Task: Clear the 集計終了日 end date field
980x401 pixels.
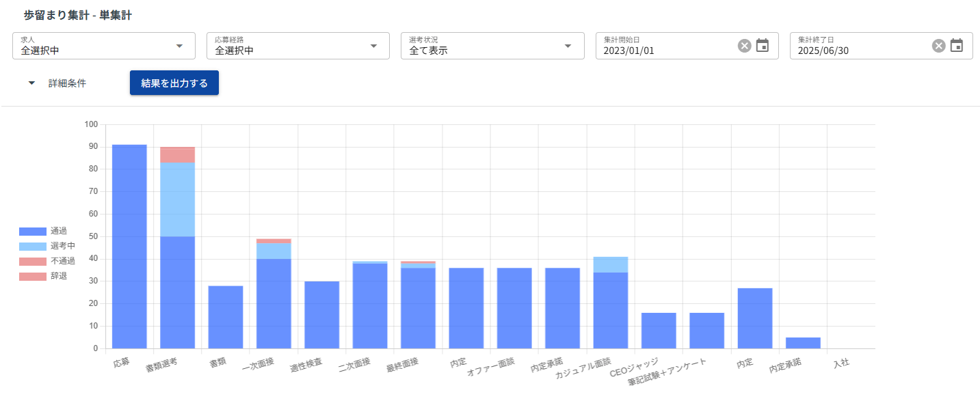Action: 938,46
